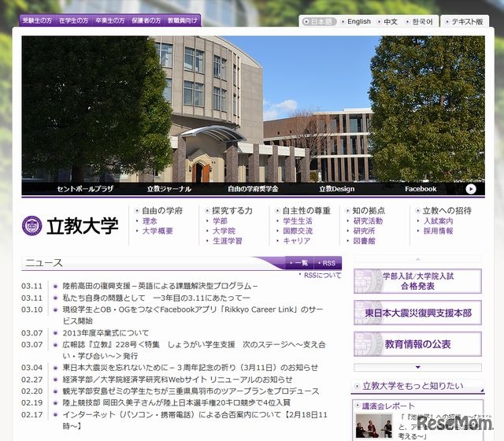The width and height of the screenshot is (504, 441).
Task: Open news 広報誌『立教』228号 article
Action: [x=195, y=350]
